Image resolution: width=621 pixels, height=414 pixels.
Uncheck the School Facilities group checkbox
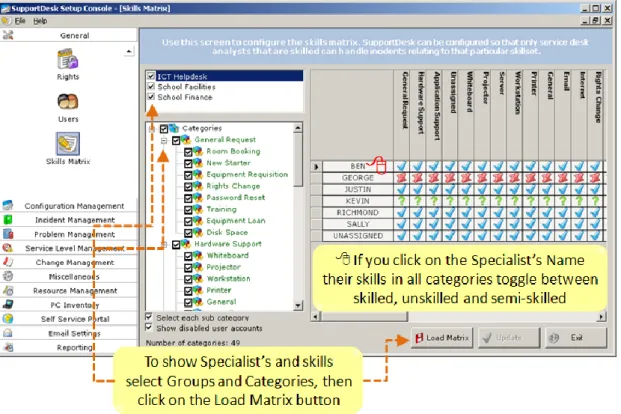[151, 86]
